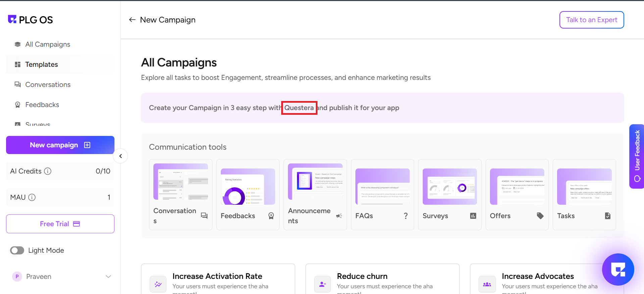Click the Increase Advocates group icon

[487, 284]
